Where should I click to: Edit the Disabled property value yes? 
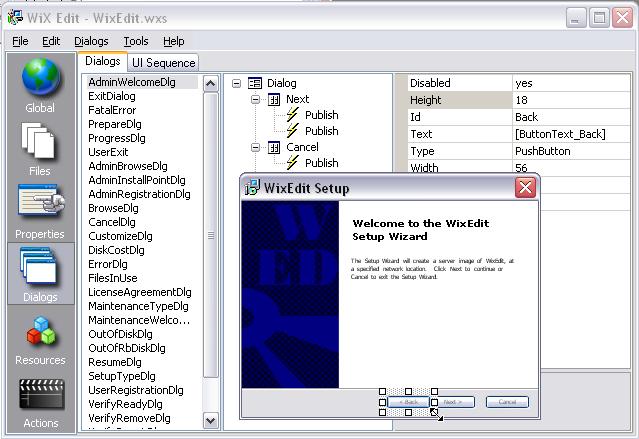(571, 83)
